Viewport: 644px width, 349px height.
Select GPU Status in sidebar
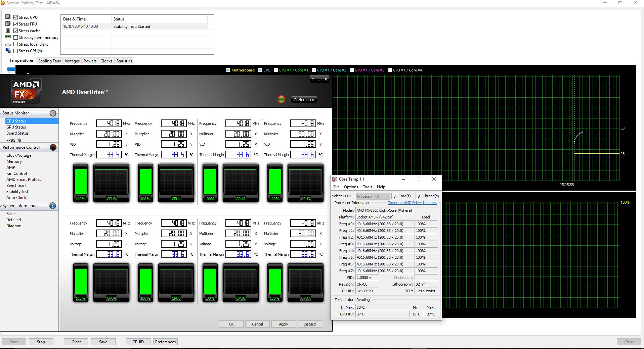tap(16, 127)
